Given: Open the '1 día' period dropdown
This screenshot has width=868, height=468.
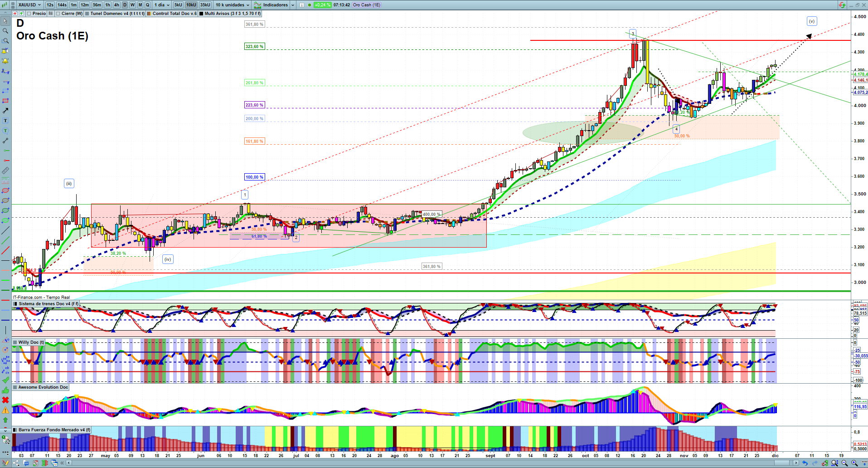Looking at the screenshot, I should [x=162, y=5].
